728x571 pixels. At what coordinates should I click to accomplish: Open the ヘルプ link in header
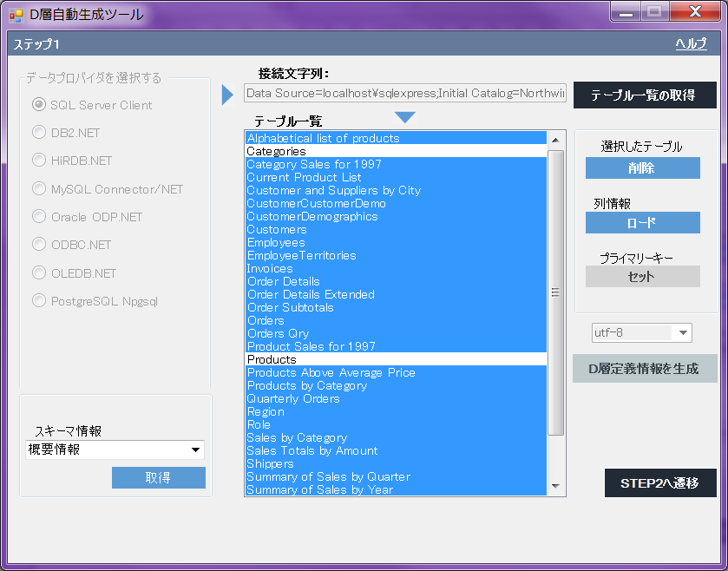(691, 44)
